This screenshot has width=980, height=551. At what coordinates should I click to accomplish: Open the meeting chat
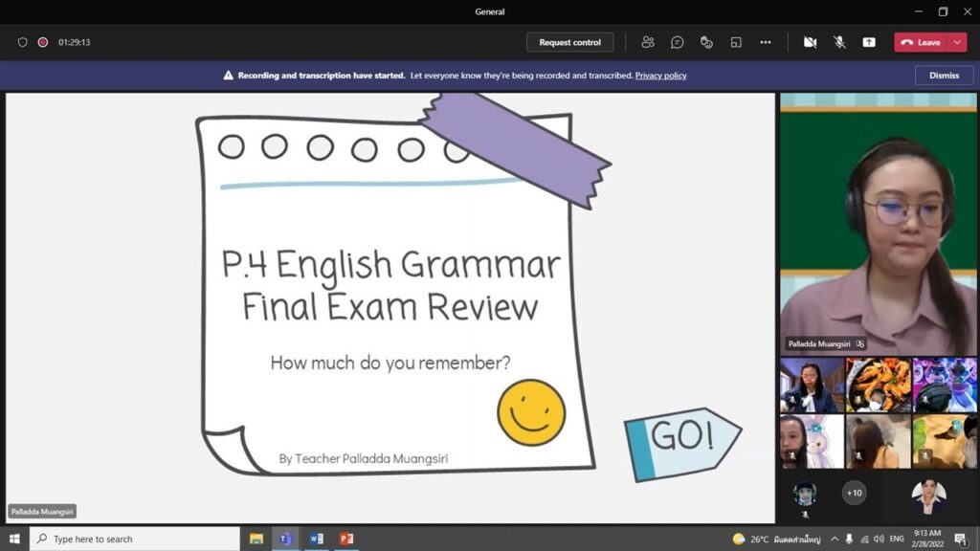point(678,42)
